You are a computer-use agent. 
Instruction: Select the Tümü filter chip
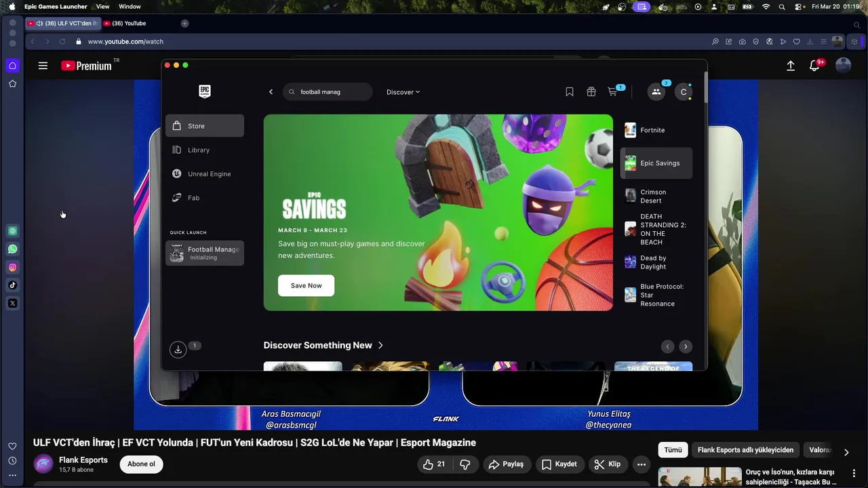pos(673,450)
